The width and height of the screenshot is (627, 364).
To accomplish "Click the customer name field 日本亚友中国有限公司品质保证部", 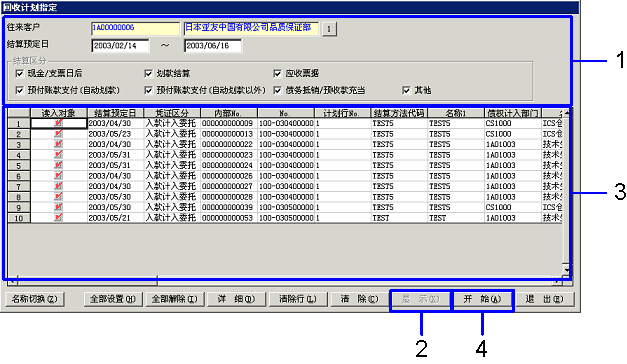I will coord(251,28).
